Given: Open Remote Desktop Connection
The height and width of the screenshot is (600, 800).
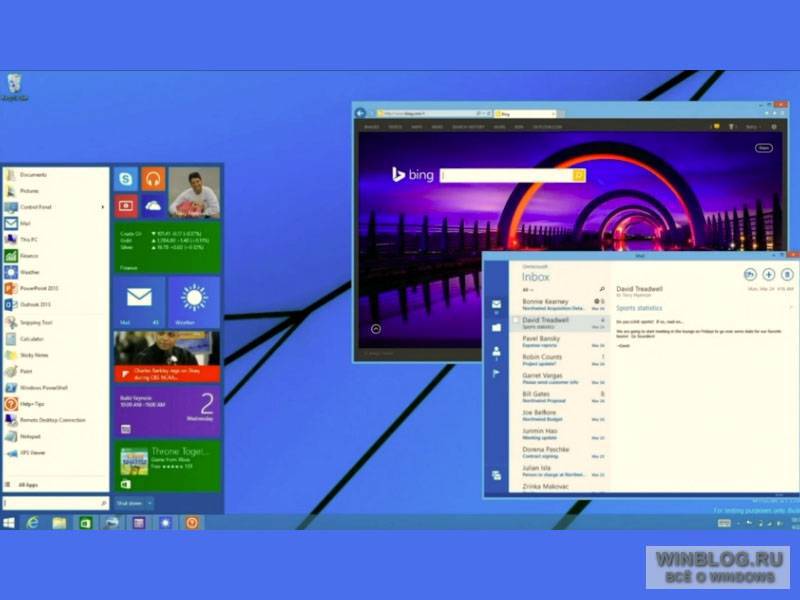Looking at the screenshot, I should pos(56,420).
